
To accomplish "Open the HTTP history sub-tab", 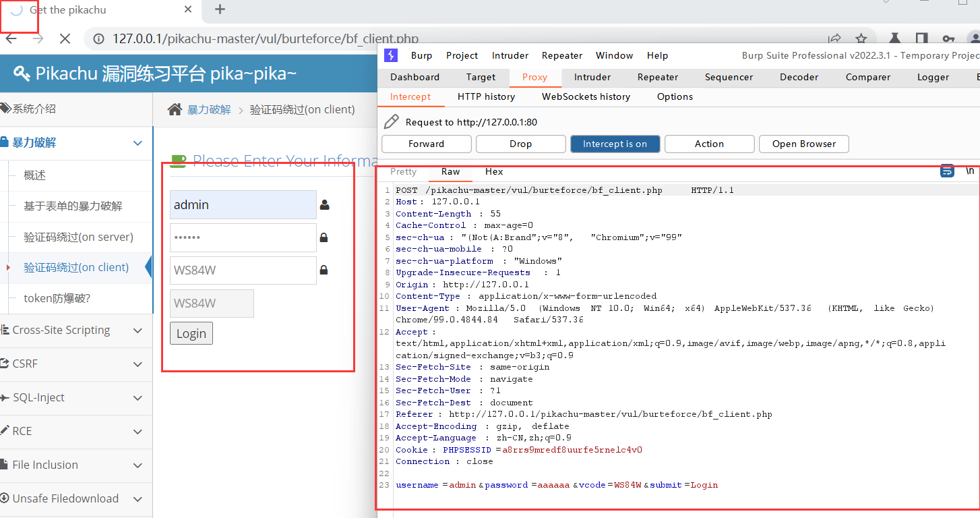I will pyautogui.click(x=486, y=96).
